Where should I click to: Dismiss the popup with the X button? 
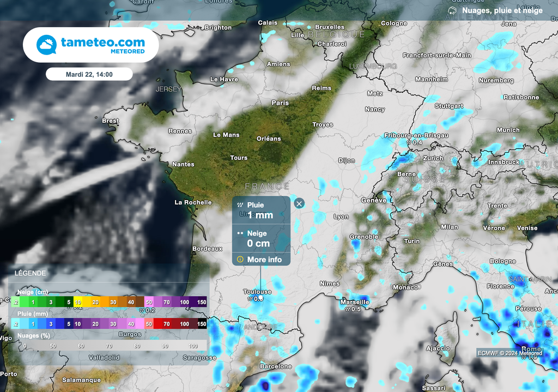tap(299, 203)
